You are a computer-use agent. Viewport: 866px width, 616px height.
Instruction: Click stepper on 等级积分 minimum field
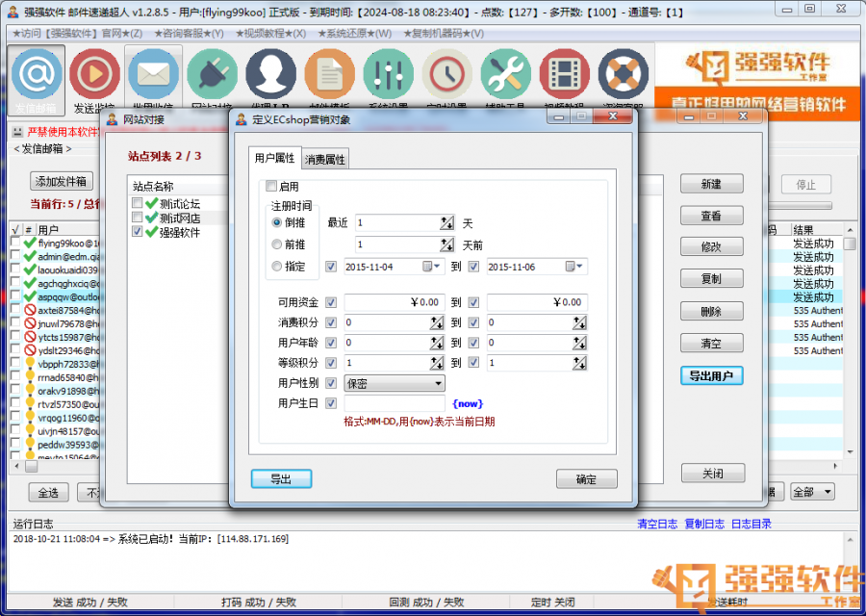pos(437,363)
